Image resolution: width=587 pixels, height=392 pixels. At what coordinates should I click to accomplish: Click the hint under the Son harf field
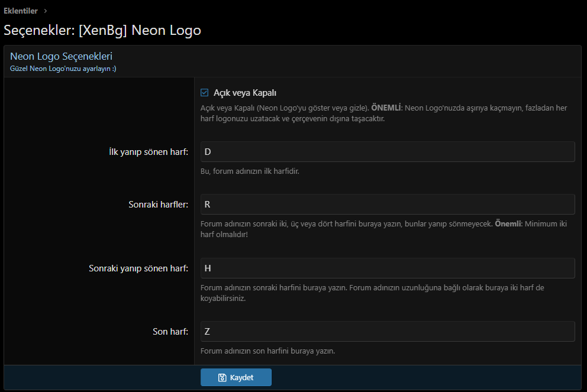pyautogui.click(x=267, y=351)
